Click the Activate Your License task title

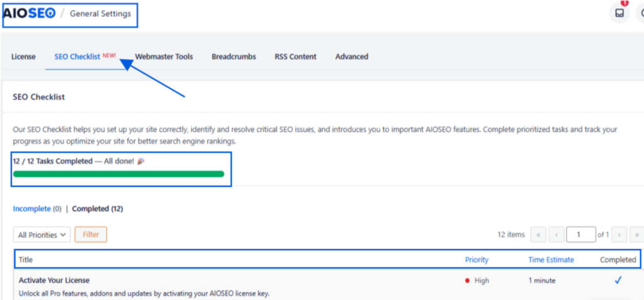[54, 281]
